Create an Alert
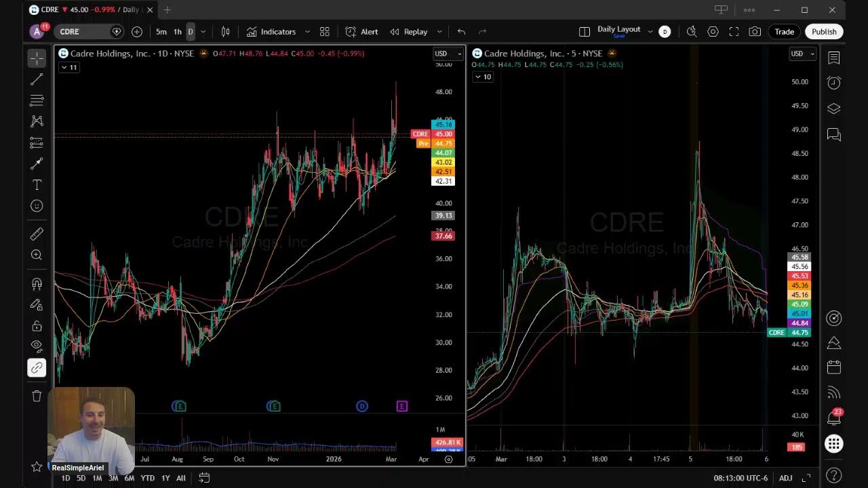Viewport: 868px width, 488px height. pyautogui.click(x=361, y=32)
